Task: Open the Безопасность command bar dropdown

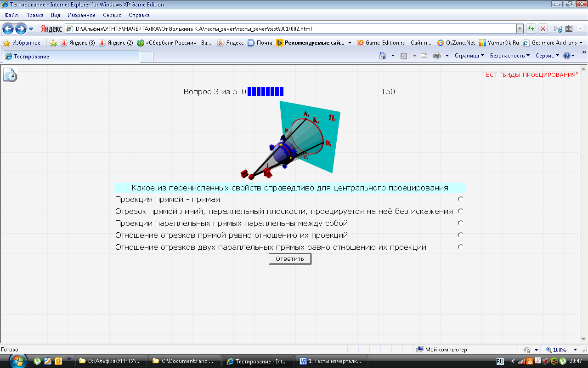Action: [x=510, y=56]
